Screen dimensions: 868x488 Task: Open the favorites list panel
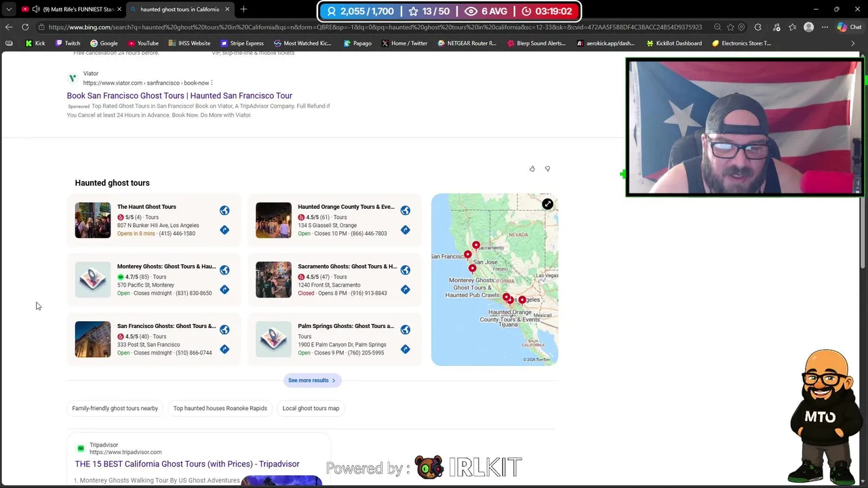click(x=792, y=27)
